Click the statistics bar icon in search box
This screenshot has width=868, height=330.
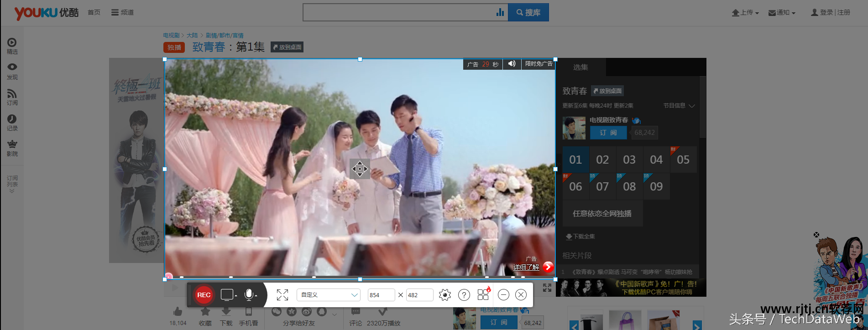click(x=500, y=12)
